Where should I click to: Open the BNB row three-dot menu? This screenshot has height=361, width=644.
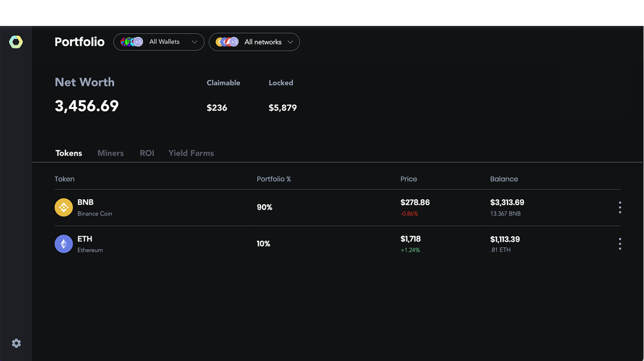click(620, 207)
